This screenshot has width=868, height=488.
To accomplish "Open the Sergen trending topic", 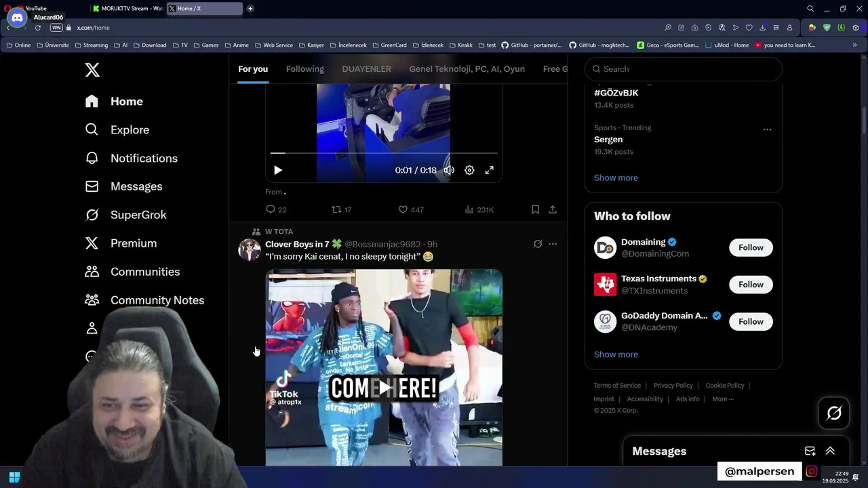I will click(x=608, y=140).
